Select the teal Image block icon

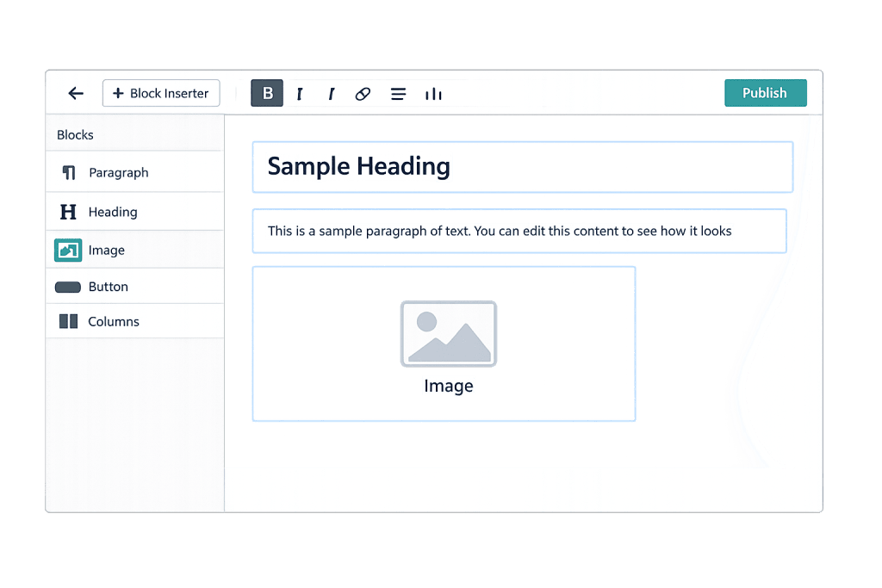[68, 251]
